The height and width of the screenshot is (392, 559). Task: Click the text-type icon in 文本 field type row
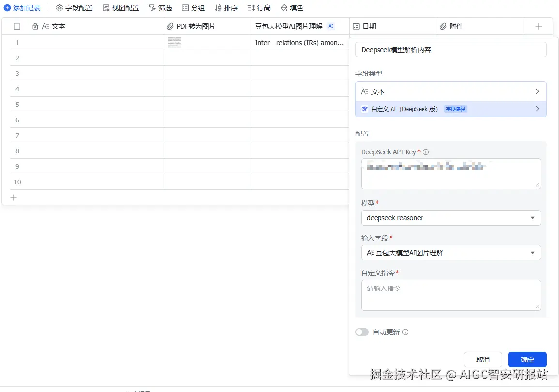364,91
